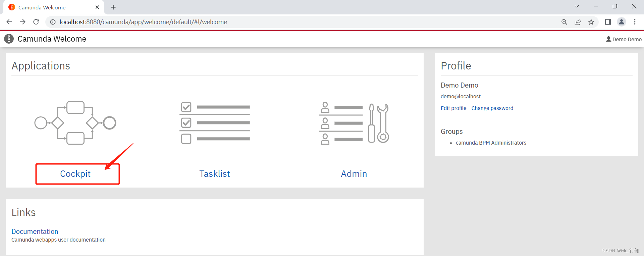Image resolution: width=644 pixels, height=256 pixels.
Task: Click the Camunda logo in header
Action: pos(9,39)
